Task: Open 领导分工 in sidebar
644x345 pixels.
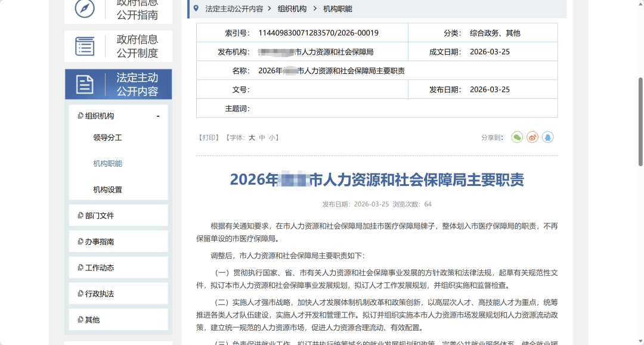Action: (x=107, y=138)
